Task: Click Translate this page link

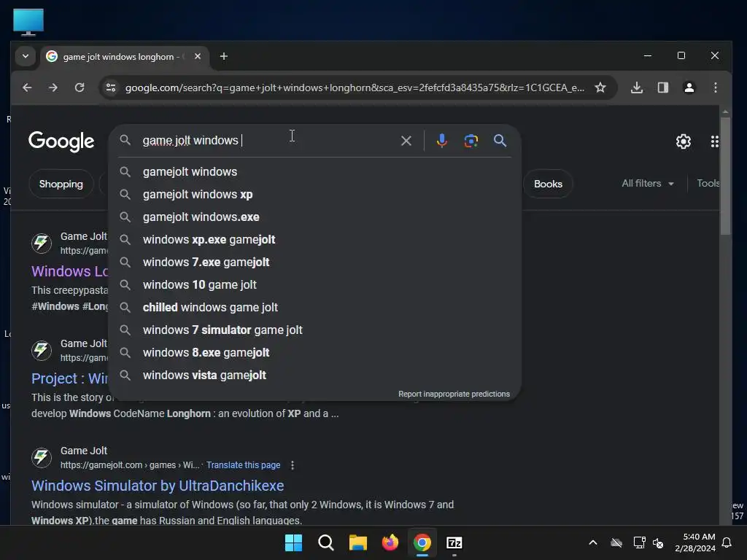Action: tap(243, 465)
